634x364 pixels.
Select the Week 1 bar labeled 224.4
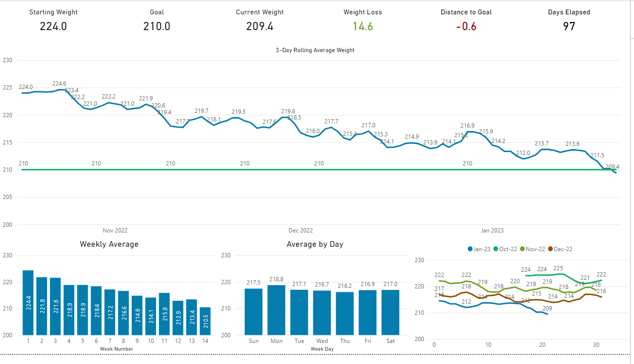(28, 303)
